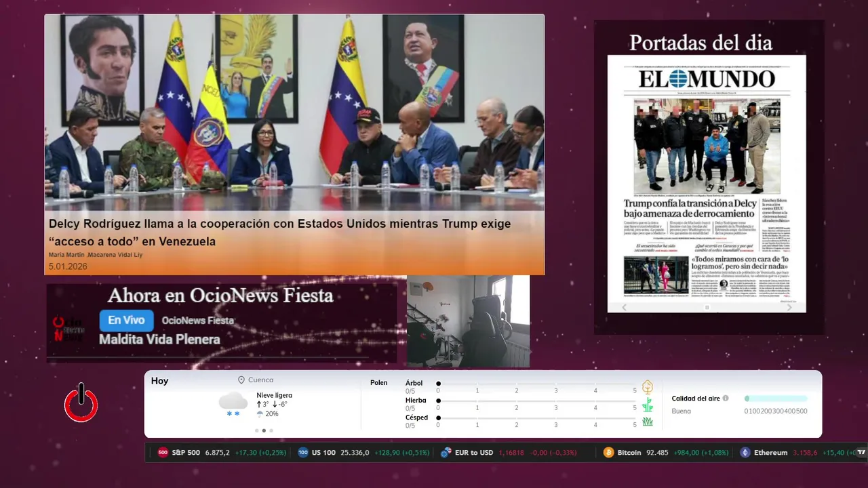Click the OcioNews logo in the Ahora panel
868x488 pixels.
coord(68,329)
